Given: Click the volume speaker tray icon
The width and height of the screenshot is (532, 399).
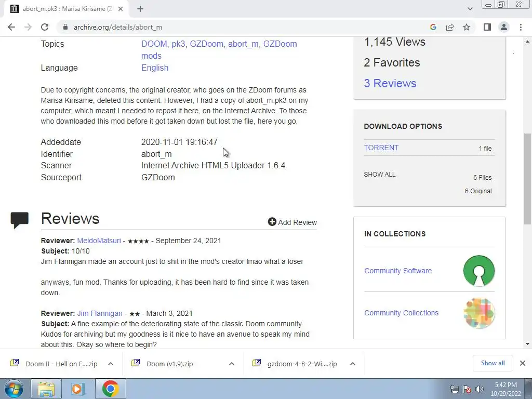Looking at the screenshot, I should pos(480,389).
